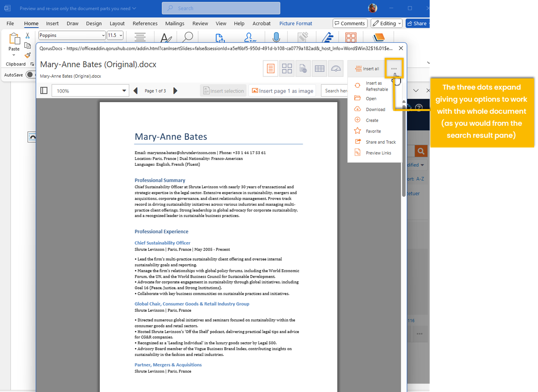Expand the Clipboard dialog launcher
Viewport: 538px width, 392px height.
click(x=32, y=64)
